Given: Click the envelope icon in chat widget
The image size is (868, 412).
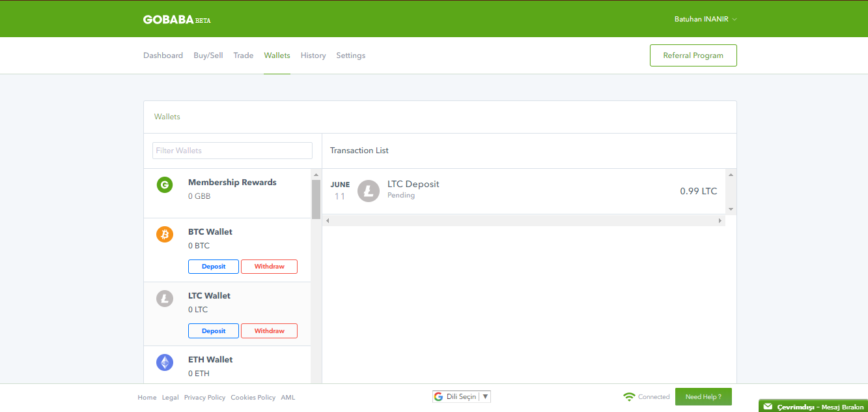Looking at the screenshot, I should (768, 407).
